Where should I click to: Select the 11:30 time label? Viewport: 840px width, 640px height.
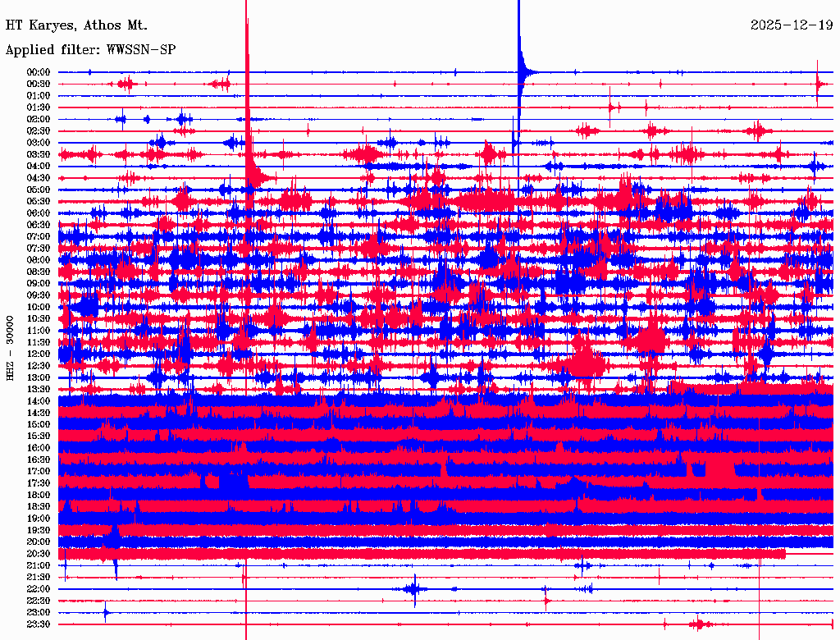[x=38, y=342]
